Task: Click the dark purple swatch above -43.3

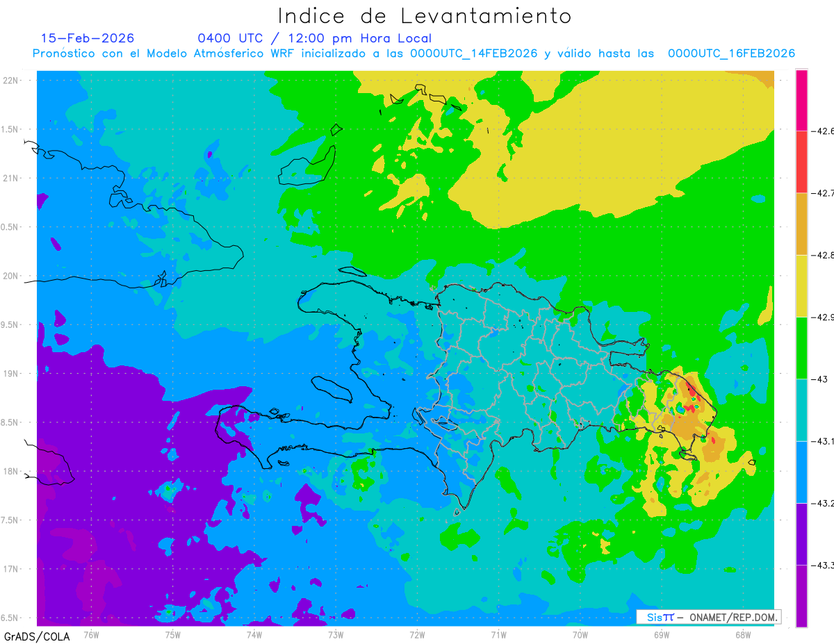Action: [x=801, y=534]
